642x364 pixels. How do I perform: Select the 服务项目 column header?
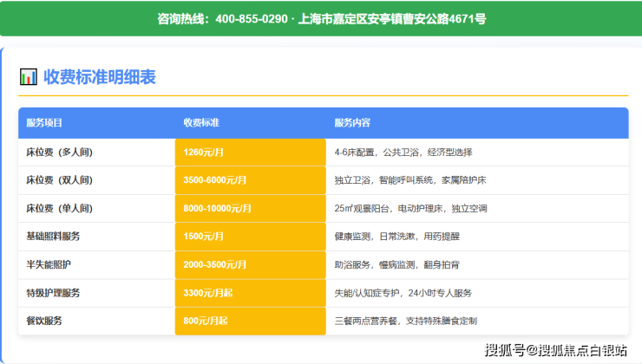[x=45, y=123]
